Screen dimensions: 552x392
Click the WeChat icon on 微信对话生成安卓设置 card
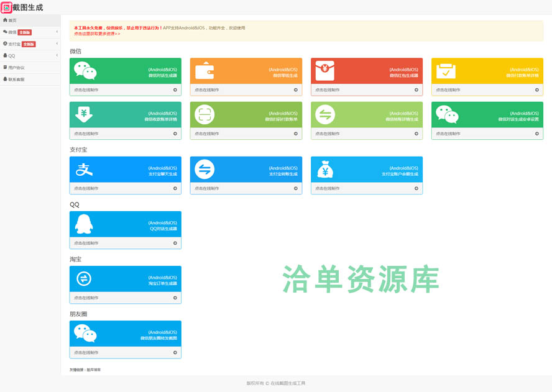pos(447,114)
